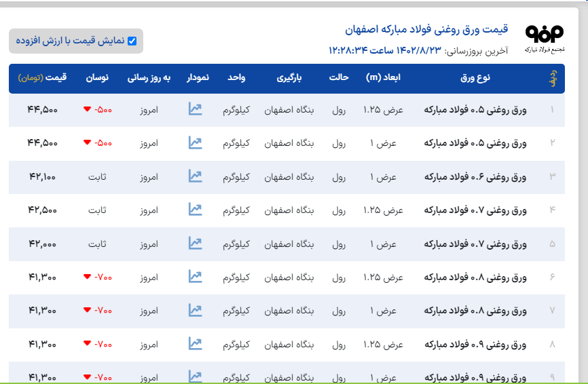Select the 'ردیف' column header
588x384 pixels.
pyautogui.click(x=552, y=79)
